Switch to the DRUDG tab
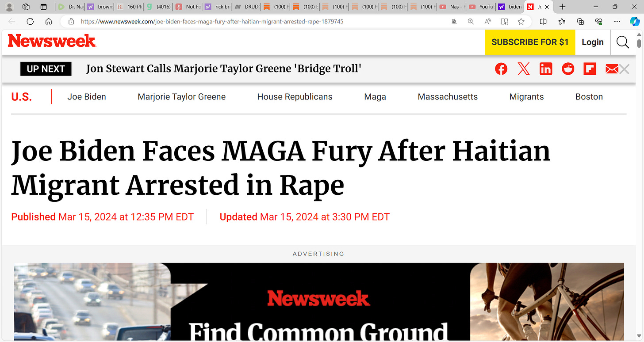This screenshot has width=644, height=342. (246, 7)
